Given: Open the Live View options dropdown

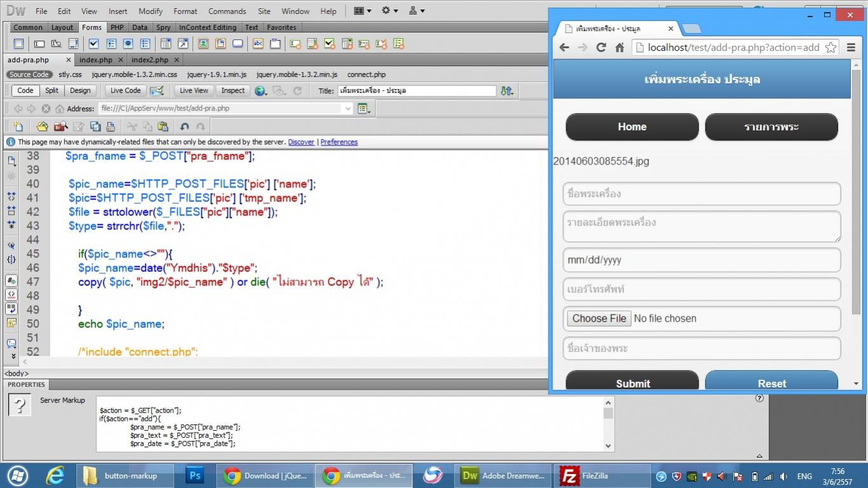Looking at the screenshot, I should tap(363, 109).
